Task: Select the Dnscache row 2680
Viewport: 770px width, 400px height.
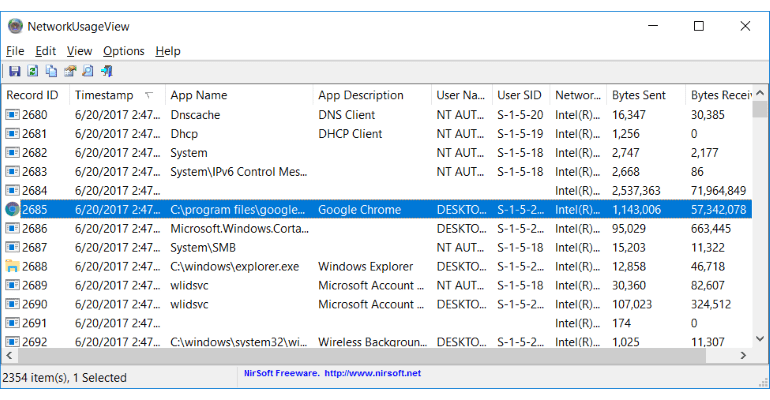Action: click(x=195, y=115)
